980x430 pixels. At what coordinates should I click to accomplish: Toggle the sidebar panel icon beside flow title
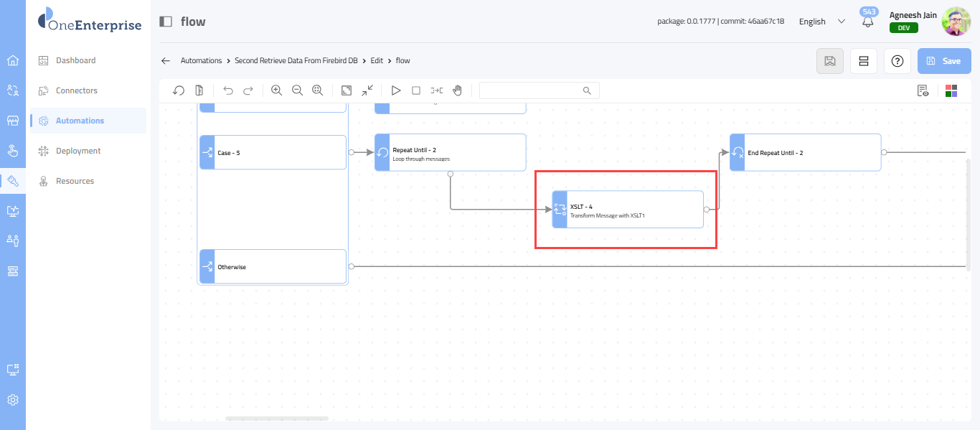[166, 22]
